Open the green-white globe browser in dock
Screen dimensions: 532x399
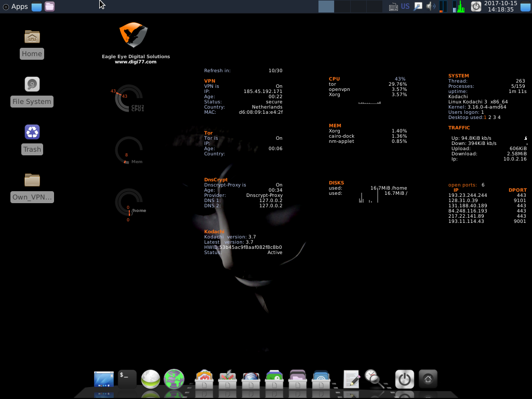[x=150, y=379]
